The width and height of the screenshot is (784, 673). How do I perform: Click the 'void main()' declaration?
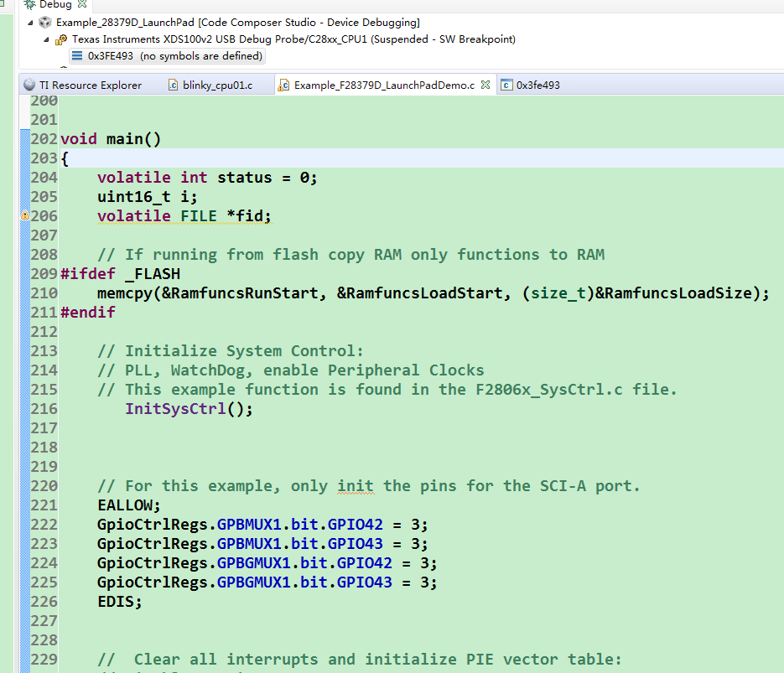(111, 139)
